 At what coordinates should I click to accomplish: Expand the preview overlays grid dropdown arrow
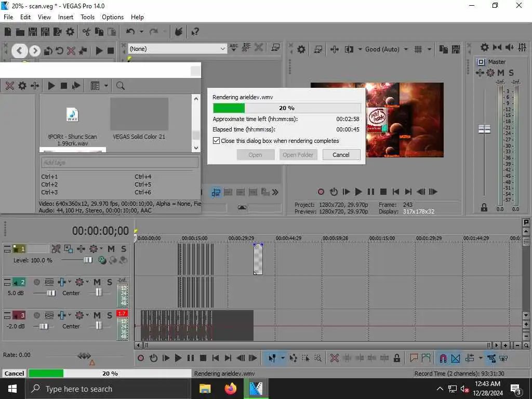429,49
